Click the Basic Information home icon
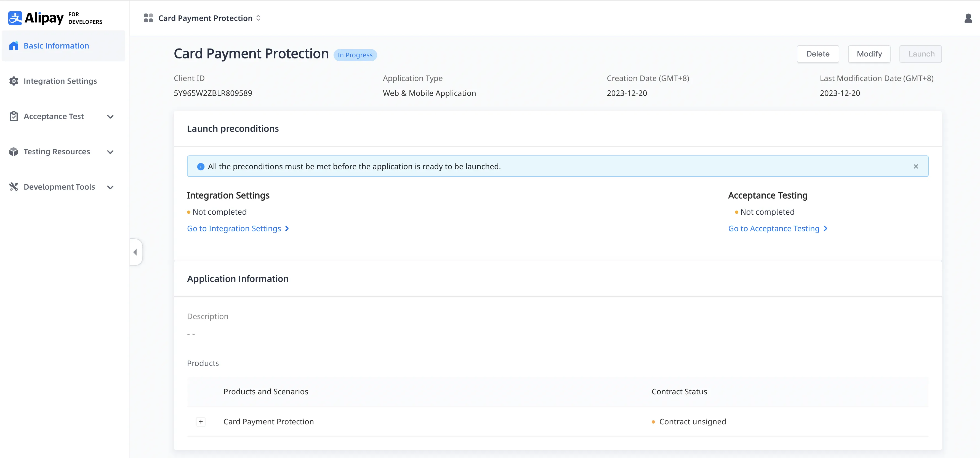Viewport: 980px width, 458px height. (14, 46)
